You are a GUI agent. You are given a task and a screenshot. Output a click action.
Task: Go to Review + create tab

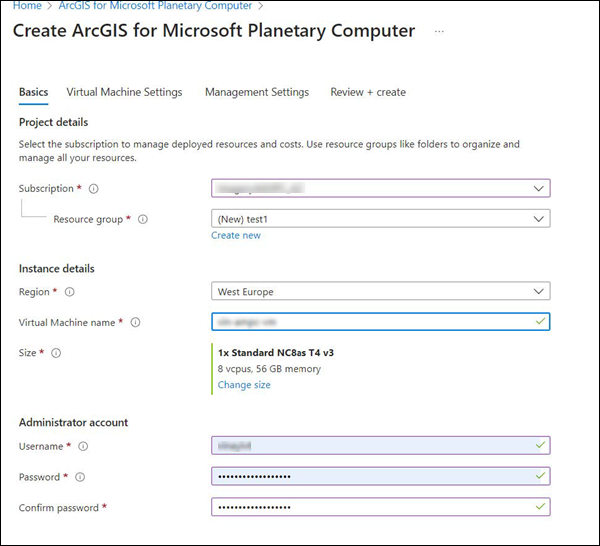click(x=368, y=92)
